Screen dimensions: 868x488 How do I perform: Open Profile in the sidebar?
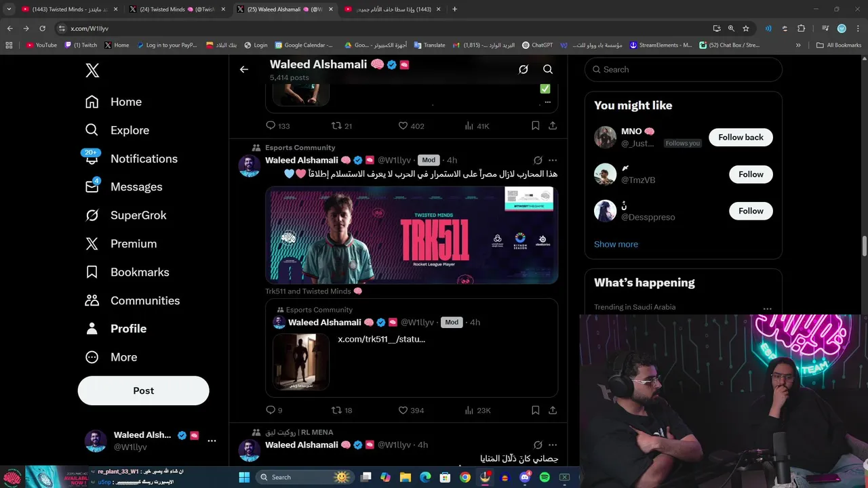click(x=115, y=329)
